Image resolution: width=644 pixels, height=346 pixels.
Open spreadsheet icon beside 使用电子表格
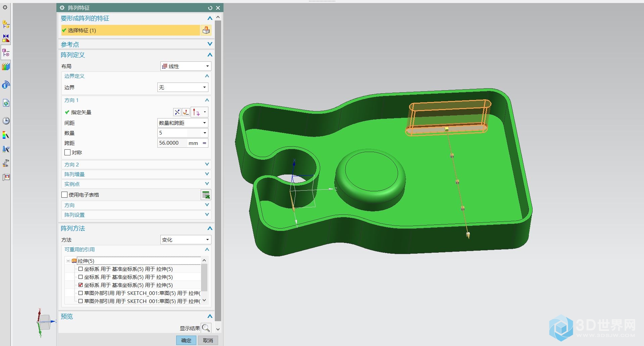[x=206, y=195]
